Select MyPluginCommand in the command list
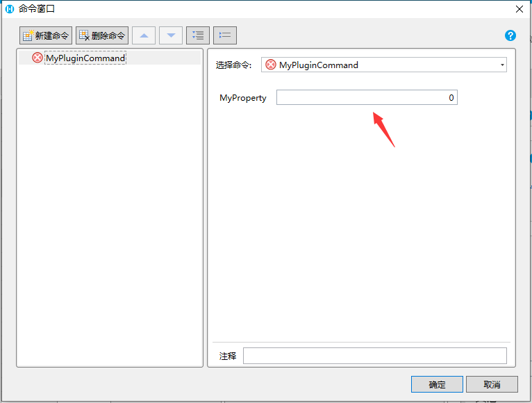 pyautogui.click(x=85, y=58)
